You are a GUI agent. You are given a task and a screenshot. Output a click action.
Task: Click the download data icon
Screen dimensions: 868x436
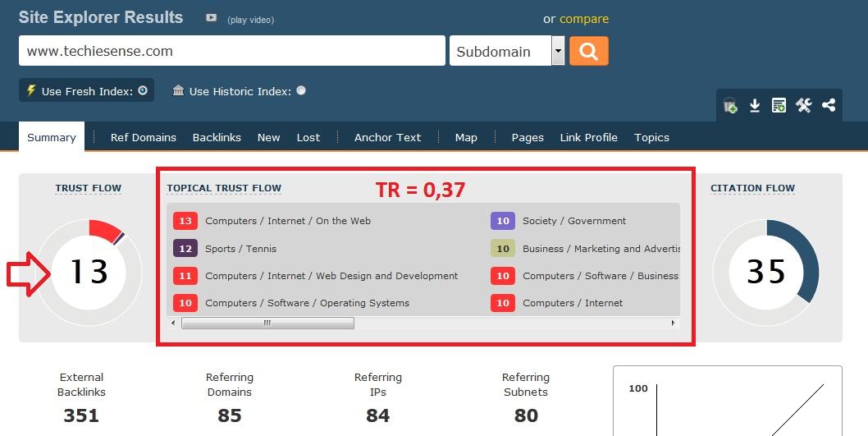tap(754, 106)
